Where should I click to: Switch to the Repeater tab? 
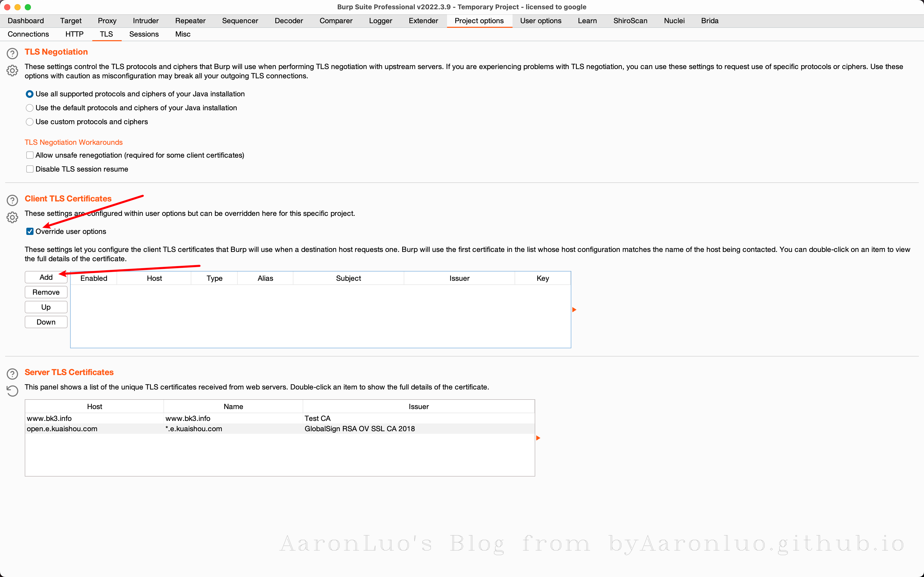coord(190,21)
